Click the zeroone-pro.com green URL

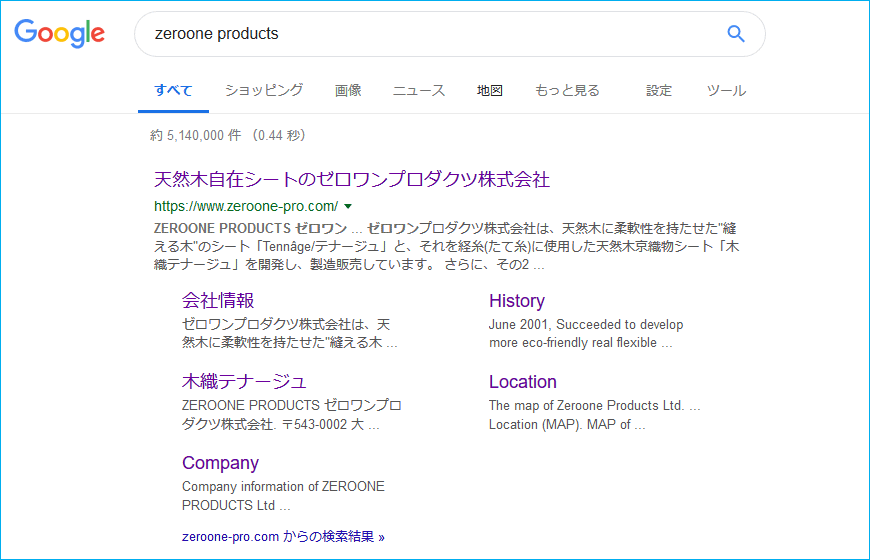[x=246, y=206]
